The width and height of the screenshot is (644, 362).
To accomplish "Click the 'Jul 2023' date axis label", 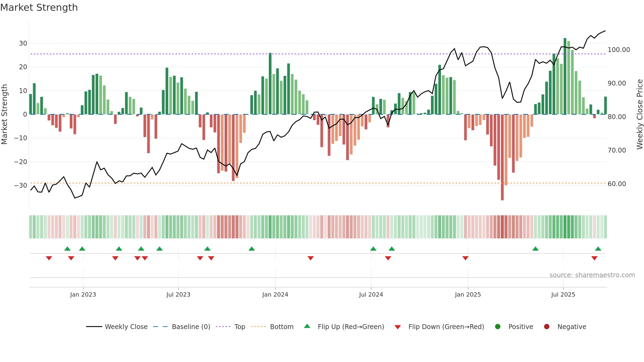I will tap(178, 295).
